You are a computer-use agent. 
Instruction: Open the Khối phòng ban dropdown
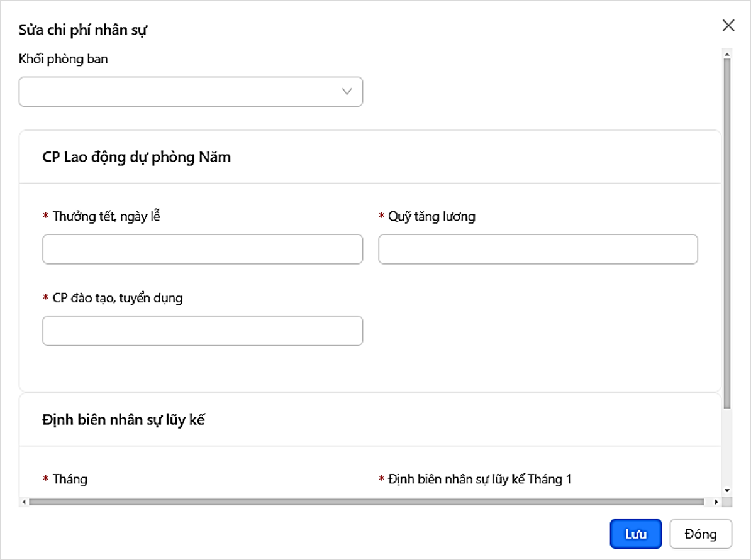(x=191, y=92)
